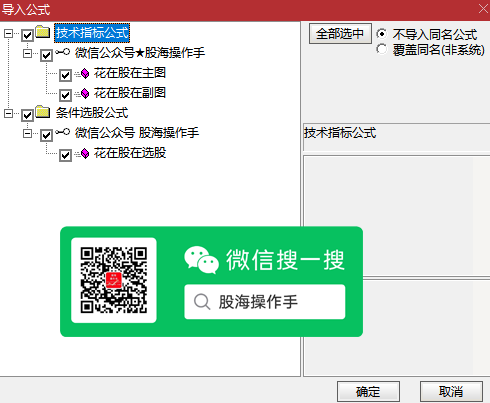Image resolution: width=490 pixels, height=403 pixels.
Task: Select the 花在股在主图 formula
Action: (130, 73)
